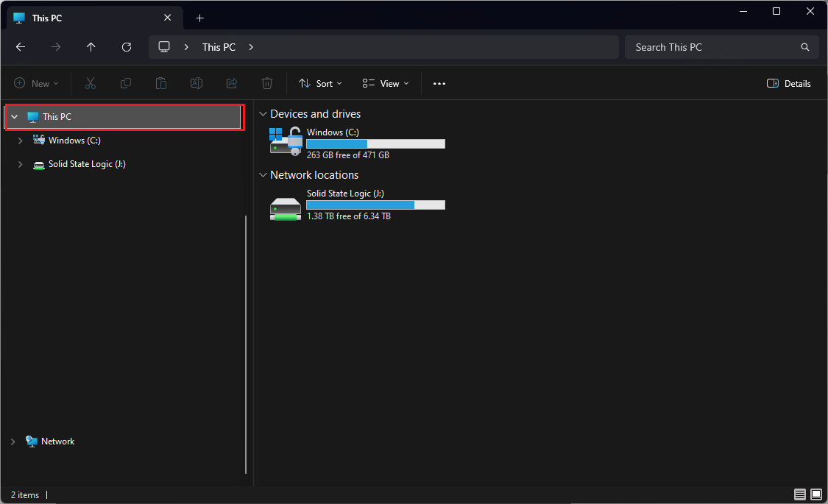Select Network in navigation pane
The width and height of the screenshot is (828, 504).
coord(57,441)
